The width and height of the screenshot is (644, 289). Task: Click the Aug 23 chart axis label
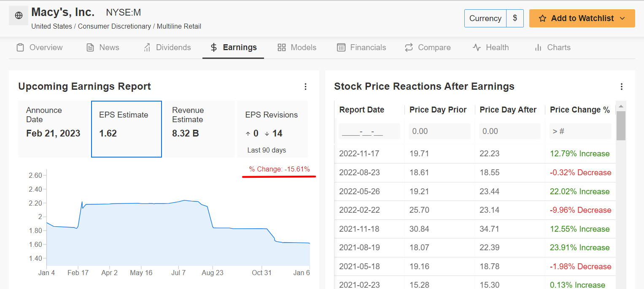pos(213,273)
